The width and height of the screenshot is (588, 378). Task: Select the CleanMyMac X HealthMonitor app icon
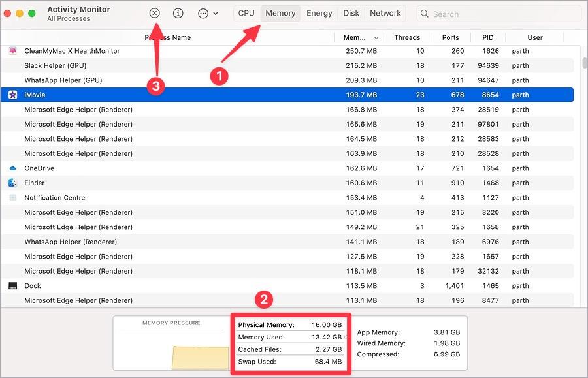pos(13,50)
